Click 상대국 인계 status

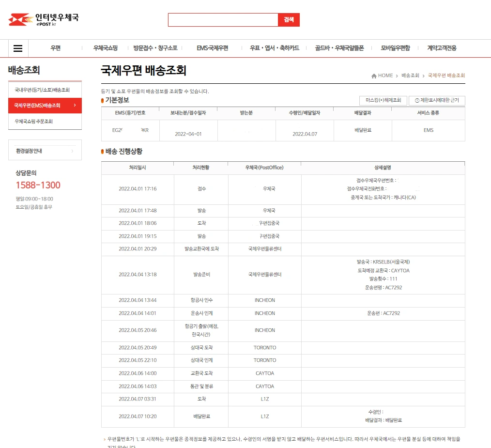pos(201,360)
